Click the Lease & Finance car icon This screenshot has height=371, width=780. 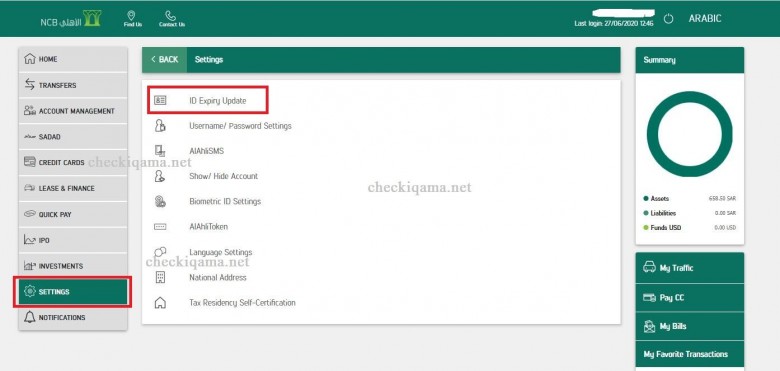pos(30,188)
